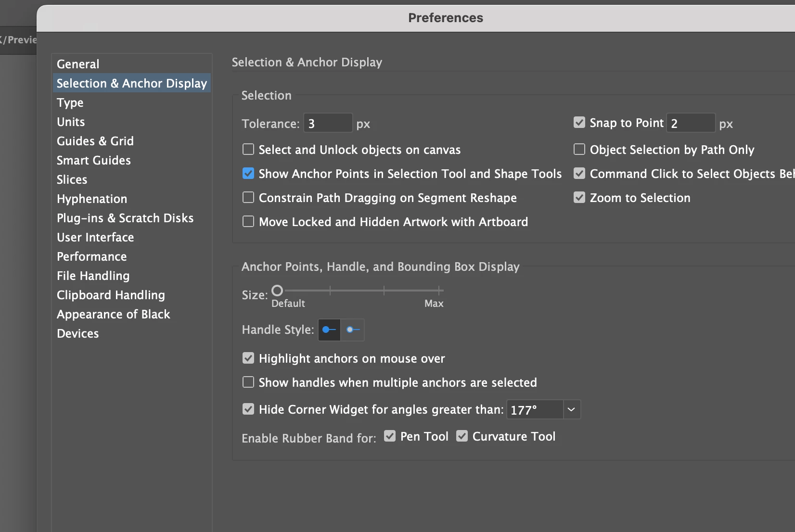Enable Object Selection by Path Only
This screenshot has width=795, height=532.
coord(579,150)
